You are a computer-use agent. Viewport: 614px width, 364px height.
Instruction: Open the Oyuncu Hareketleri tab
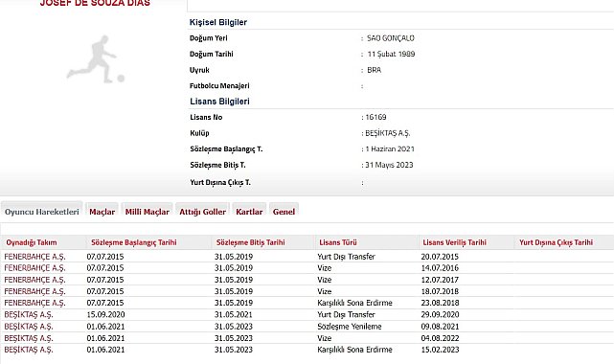pyautogui.click(x=42, y=212)
